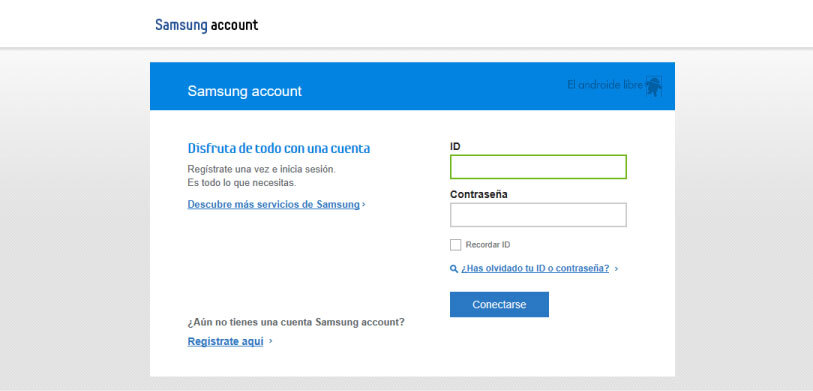The height and width of the screenshot is (391, 813).
Task: Click the magnifier icon beside forgotten ID link
Action: tap(454, 269)
